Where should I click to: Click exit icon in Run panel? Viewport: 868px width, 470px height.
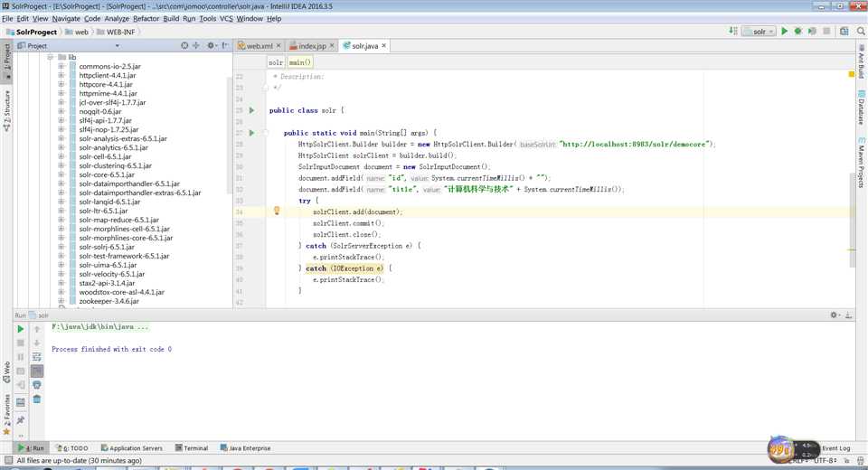pyautogui.click(x=21, y=385)
